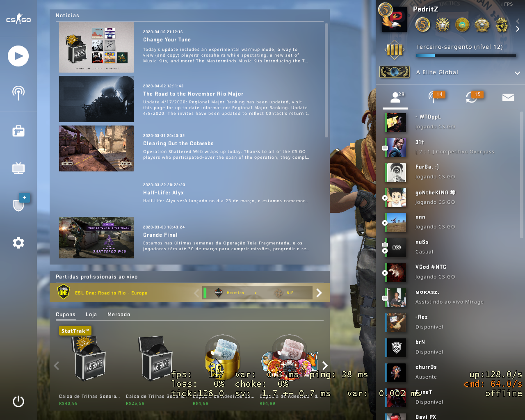The height and width of the screenshot is (420, 525).
Task: Click the third, round gold medal
Action: 462,25
